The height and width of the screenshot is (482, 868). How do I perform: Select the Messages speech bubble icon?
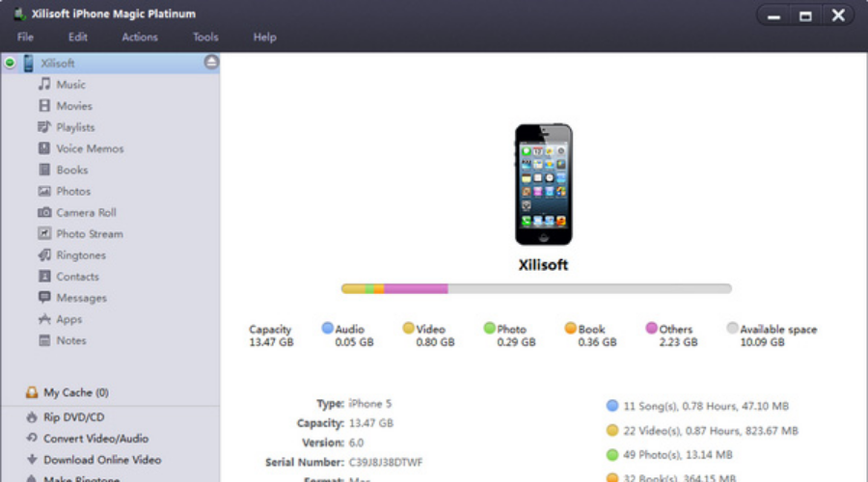click(44, 297)
